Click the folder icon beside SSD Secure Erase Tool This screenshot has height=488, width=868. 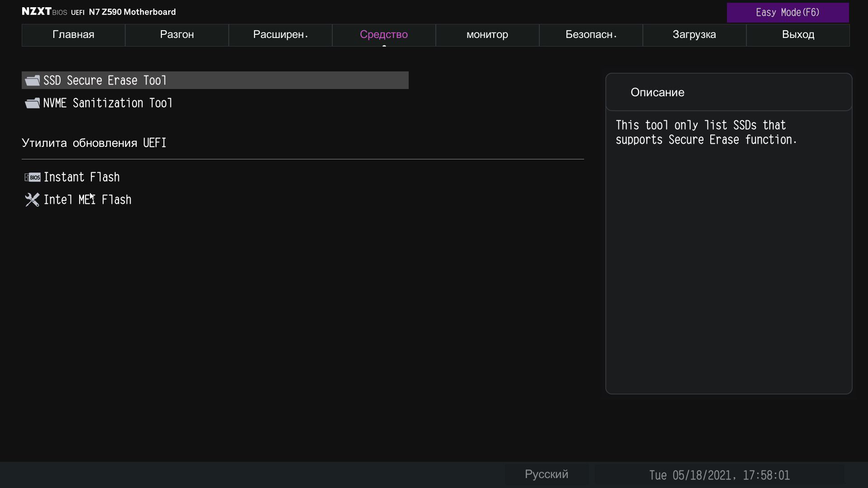point(32,80)
